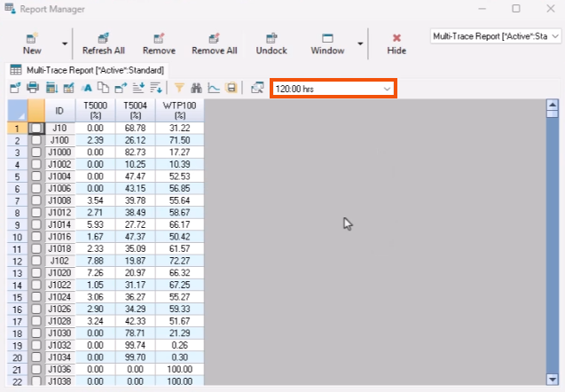Check the box for row J1014
Viewport: 565px width, 392px height.
tap(36, 224)
